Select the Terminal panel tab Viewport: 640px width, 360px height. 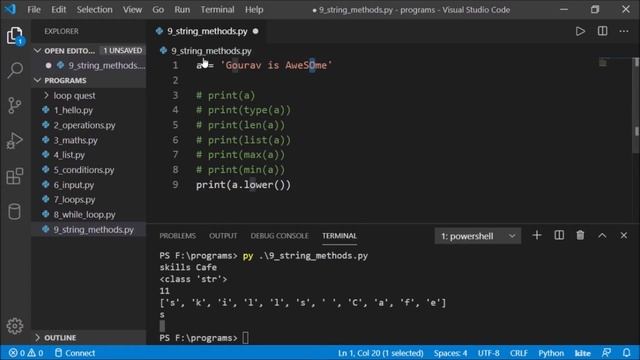[339, 236]
